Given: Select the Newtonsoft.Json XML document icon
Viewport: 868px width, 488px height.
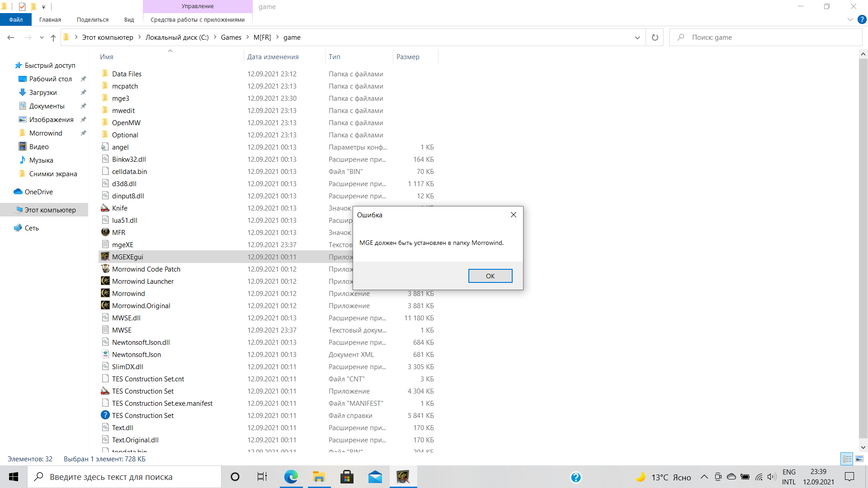Looking at the screenshot, I should (105, 354).
